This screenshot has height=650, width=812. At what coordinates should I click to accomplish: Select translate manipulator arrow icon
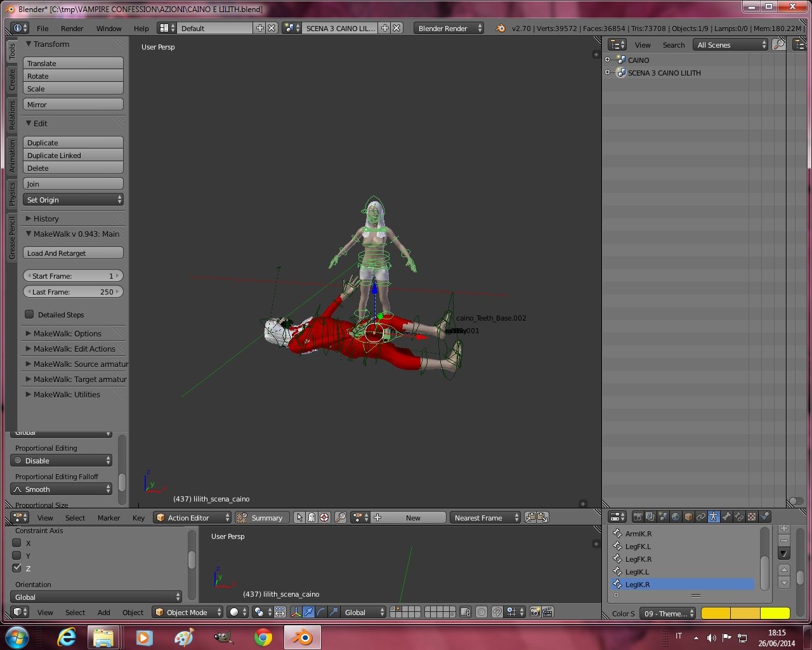coord(308,612)
